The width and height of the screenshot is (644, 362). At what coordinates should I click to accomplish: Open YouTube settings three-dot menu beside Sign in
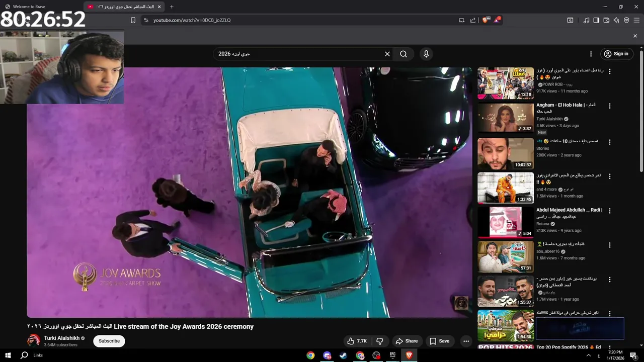click(x=591, y=54)
